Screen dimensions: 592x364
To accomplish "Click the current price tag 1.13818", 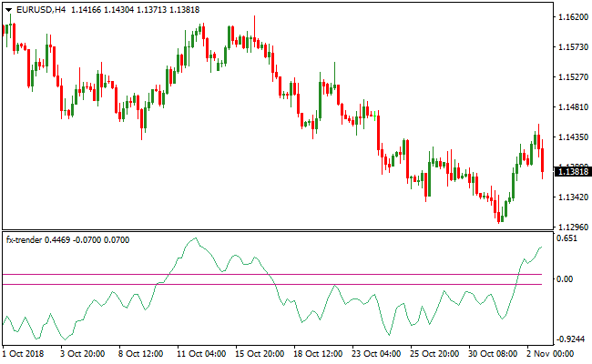I will click(x=572, y=172).
